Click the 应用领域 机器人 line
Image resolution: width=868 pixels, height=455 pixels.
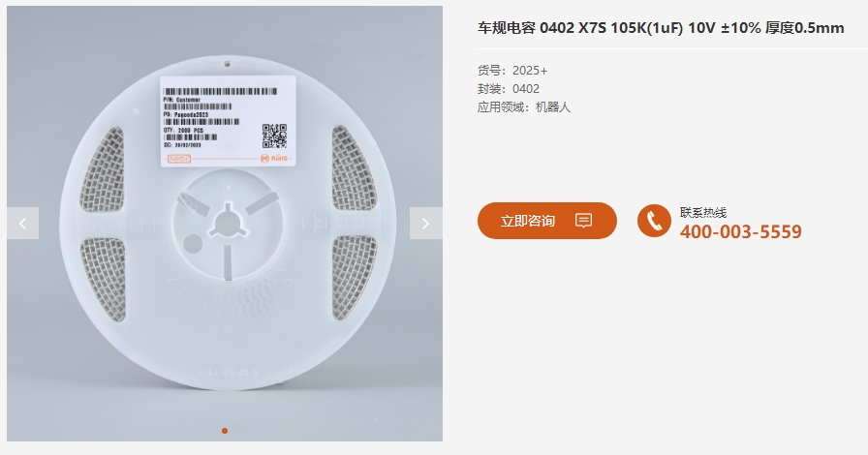coord(524,106)
